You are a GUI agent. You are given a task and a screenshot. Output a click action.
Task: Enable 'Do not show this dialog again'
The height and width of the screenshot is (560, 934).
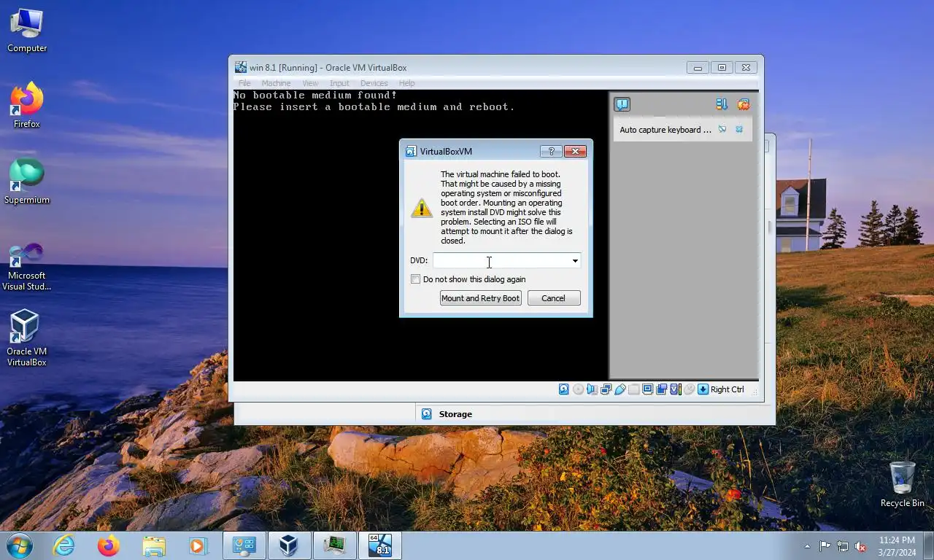coord(416,279)
